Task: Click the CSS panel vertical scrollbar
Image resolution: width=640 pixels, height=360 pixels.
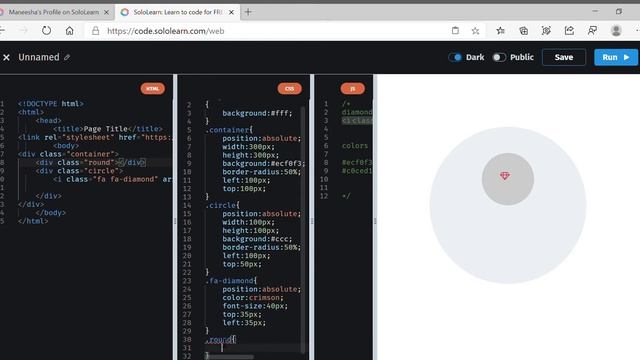Action: point(303,229)
